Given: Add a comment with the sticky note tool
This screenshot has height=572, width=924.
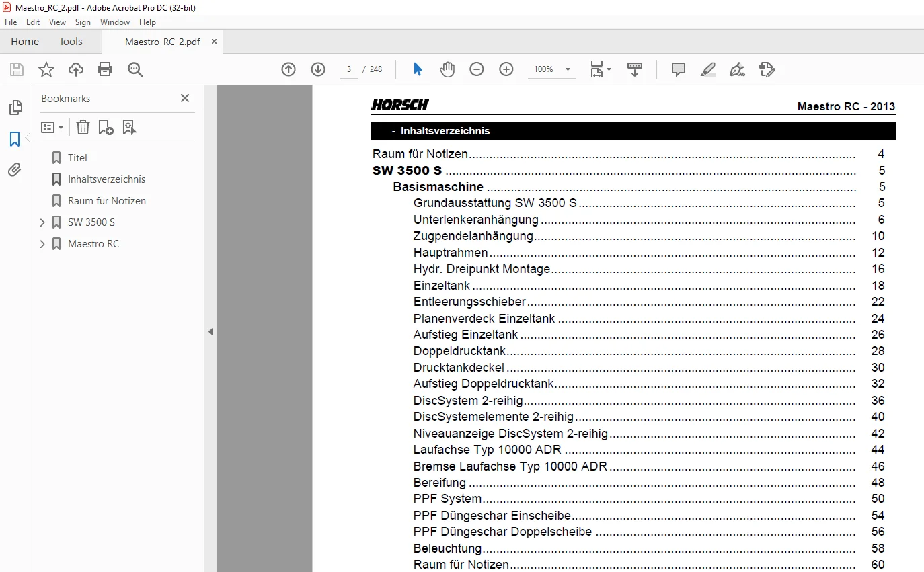Looking at the screenshot, I should [679, 69].
